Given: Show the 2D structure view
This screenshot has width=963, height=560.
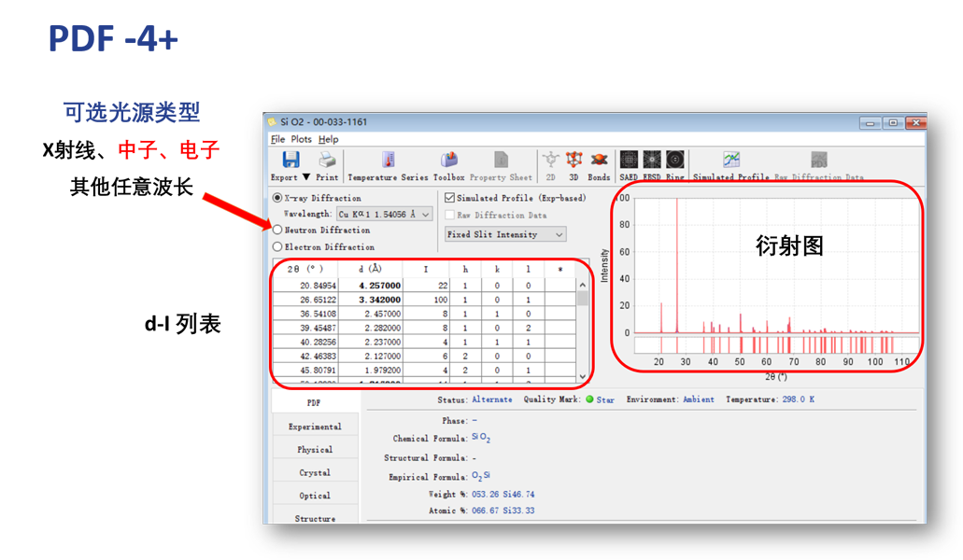Looking at the screenshot, I should click(550, 161).
